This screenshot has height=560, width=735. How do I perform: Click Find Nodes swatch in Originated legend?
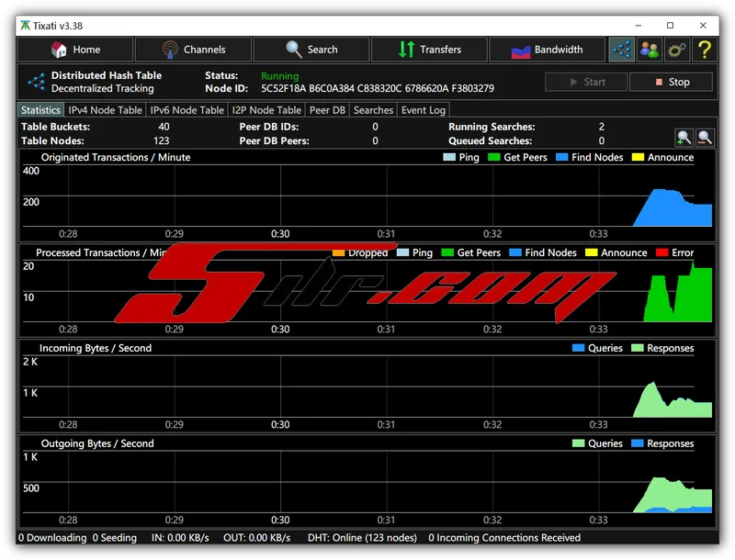tap(561, 157)
